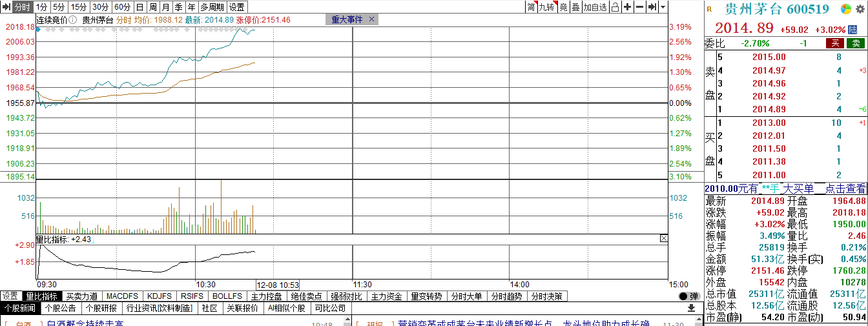This screenshot has width=868, height=326.
Task: Toggle the 弹 popup switch
Action: coord(688,296)
